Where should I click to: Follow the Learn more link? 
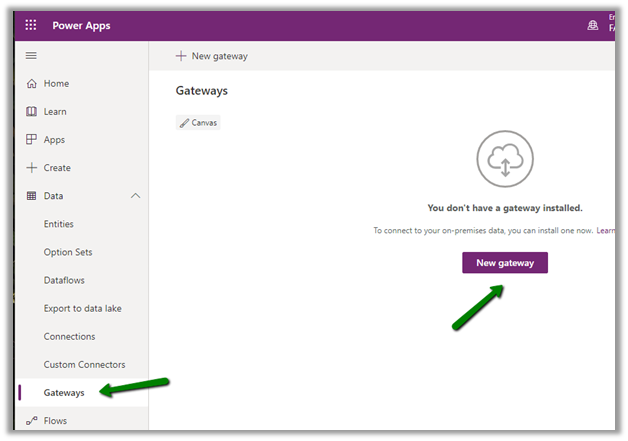point(606,230)
